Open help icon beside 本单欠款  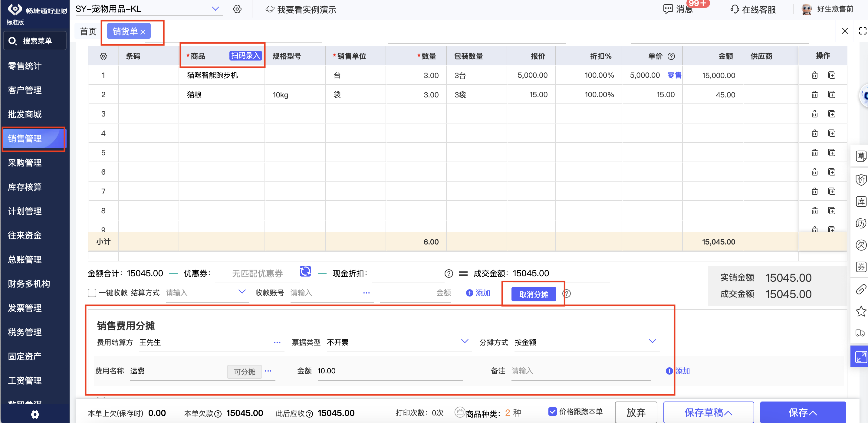point(218,414)
